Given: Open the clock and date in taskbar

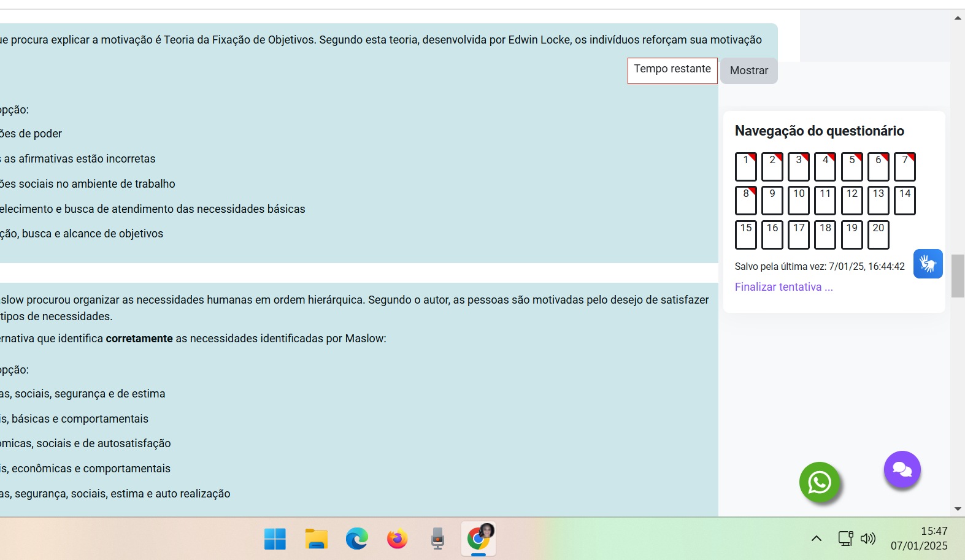Looking at the screenshot, I should (918, 539).
